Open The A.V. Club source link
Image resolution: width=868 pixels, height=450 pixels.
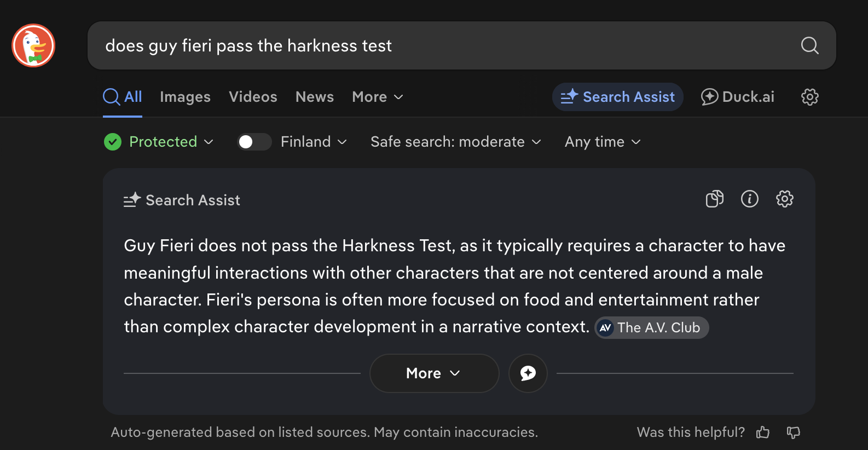[651, 327]
